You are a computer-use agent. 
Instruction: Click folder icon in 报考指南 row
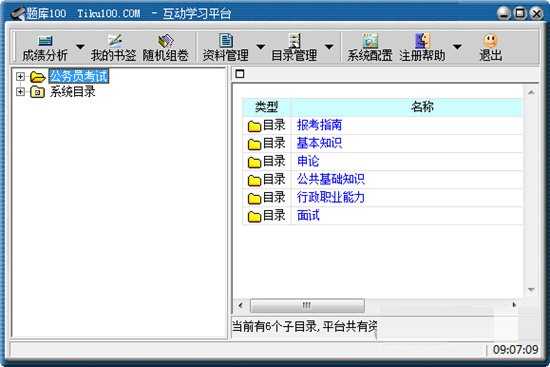[254, 126]
